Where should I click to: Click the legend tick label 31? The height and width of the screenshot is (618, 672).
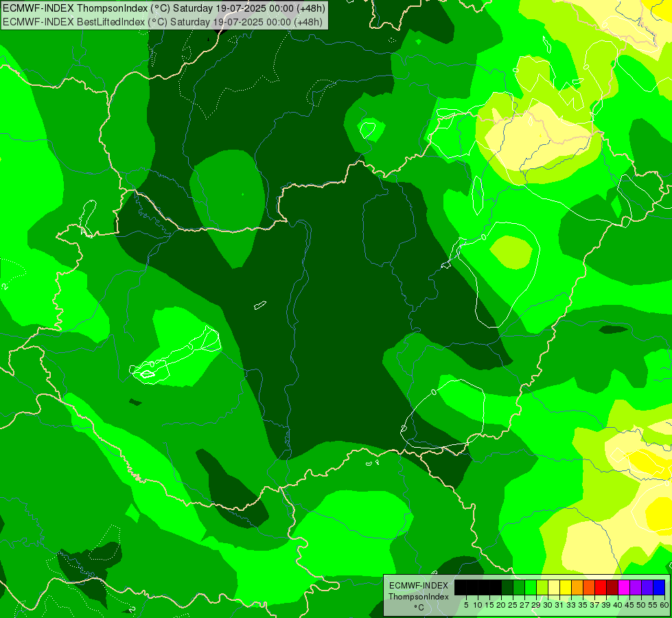(559, 605)
